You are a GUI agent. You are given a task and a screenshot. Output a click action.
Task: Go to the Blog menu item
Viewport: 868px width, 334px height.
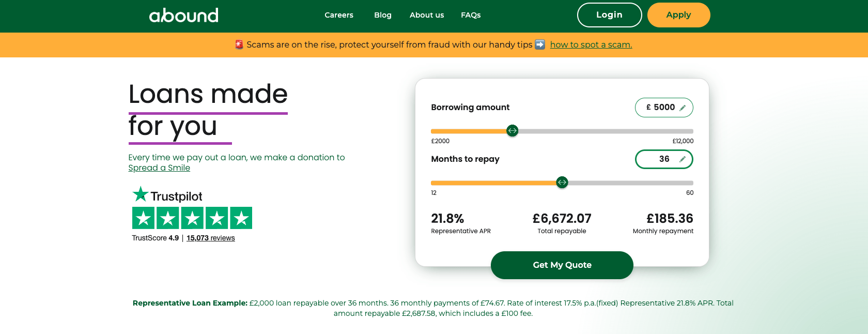383,15
